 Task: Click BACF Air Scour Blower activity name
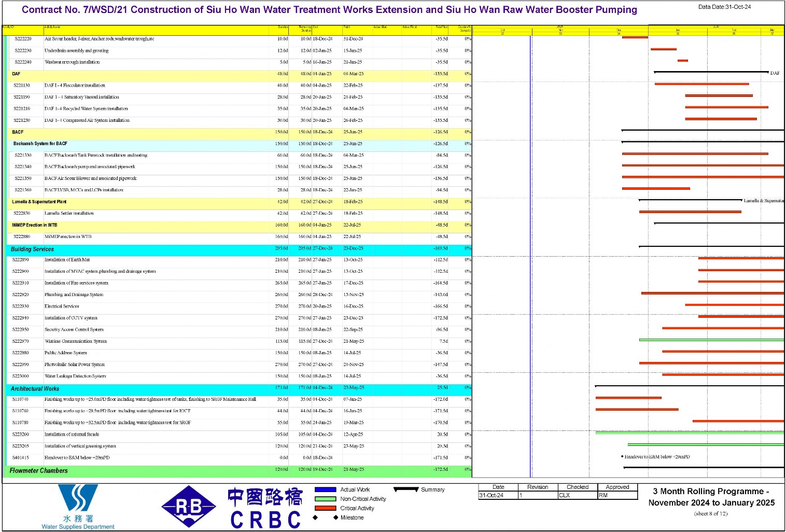[91, 178]
